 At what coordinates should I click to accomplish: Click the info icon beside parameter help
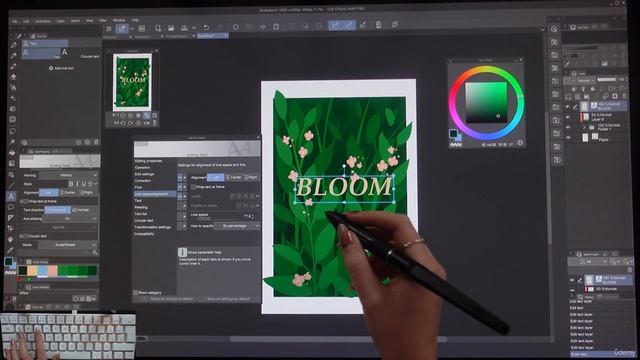coord(182,252)
